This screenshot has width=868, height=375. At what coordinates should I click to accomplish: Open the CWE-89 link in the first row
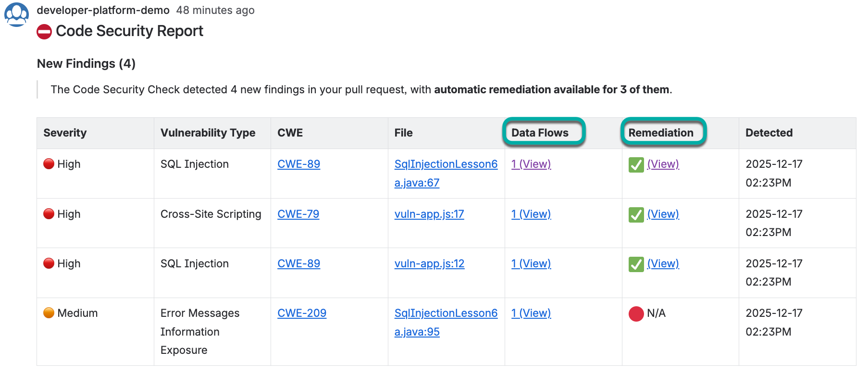pyautogui.click(x=298, y=164)
